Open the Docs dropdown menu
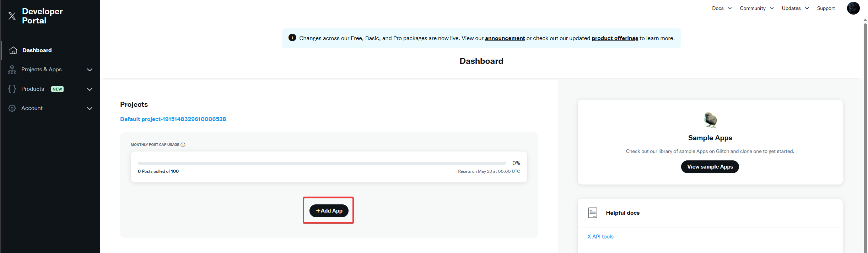This screenshot has height=253, width=868. point(722,8)
